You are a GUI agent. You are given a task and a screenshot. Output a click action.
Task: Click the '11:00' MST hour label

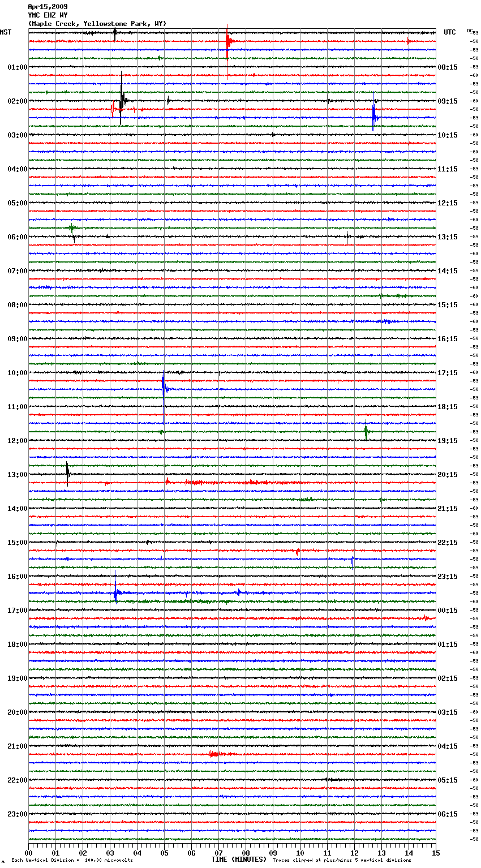(18, 407)
